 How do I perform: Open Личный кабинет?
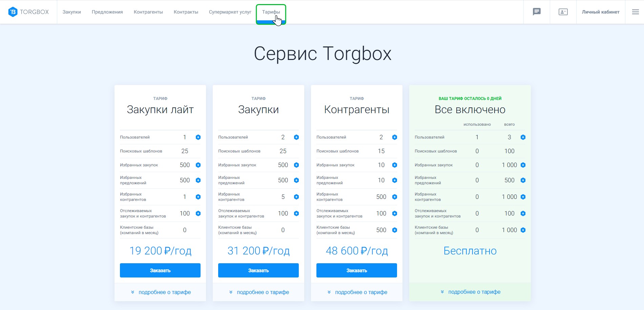(601, 12)
